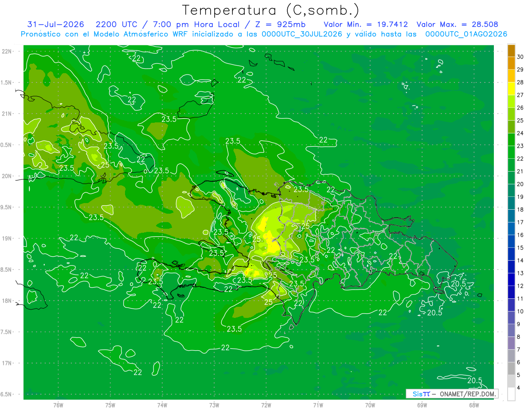
Task: Click the '9.5N' latitude axis label
Action: pyautogui.click(x=6, y=207)
